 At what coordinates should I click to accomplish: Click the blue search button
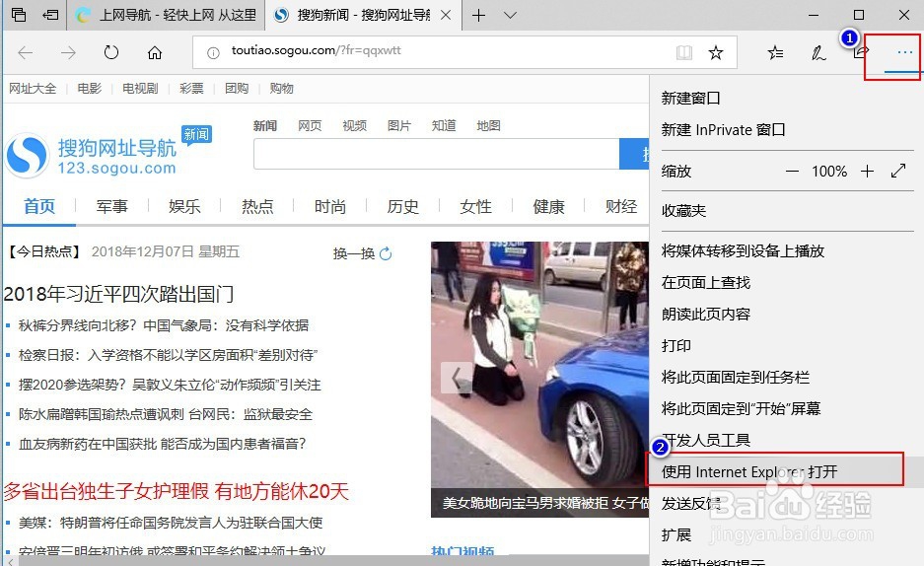click(x=635, y=154)
